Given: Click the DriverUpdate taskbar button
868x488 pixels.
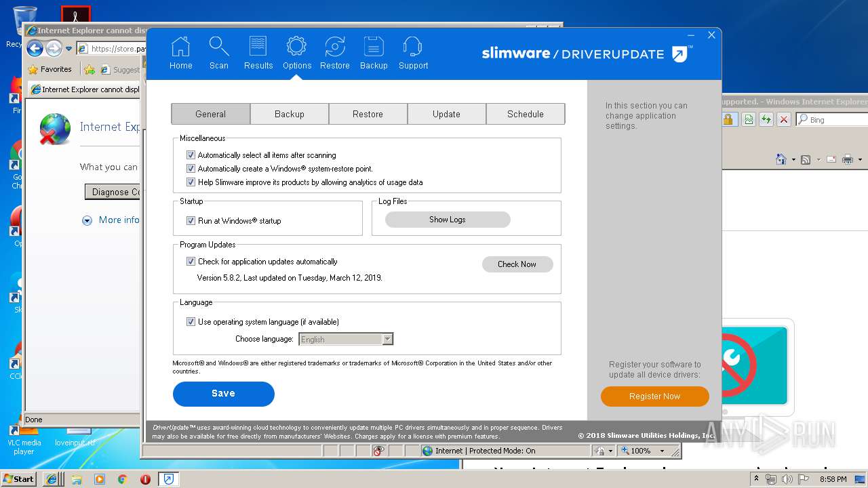Looking at the screenshot, I should [x=168, y=479].
